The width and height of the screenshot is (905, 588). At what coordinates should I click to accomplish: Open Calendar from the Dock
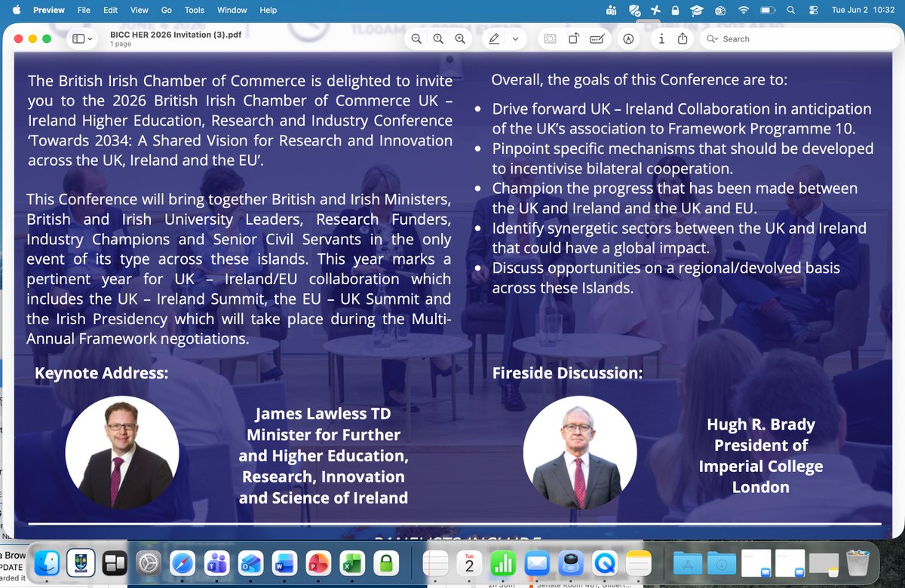pyautogui.click(x=469, y=563)
